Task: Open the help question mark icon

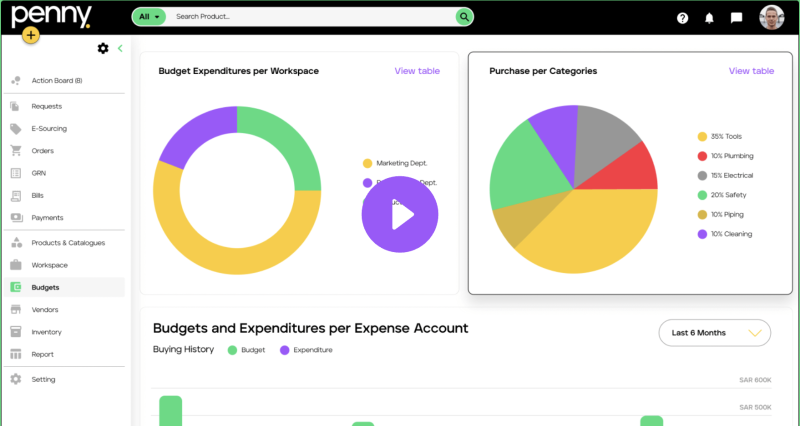Action: tap(682, 18)
